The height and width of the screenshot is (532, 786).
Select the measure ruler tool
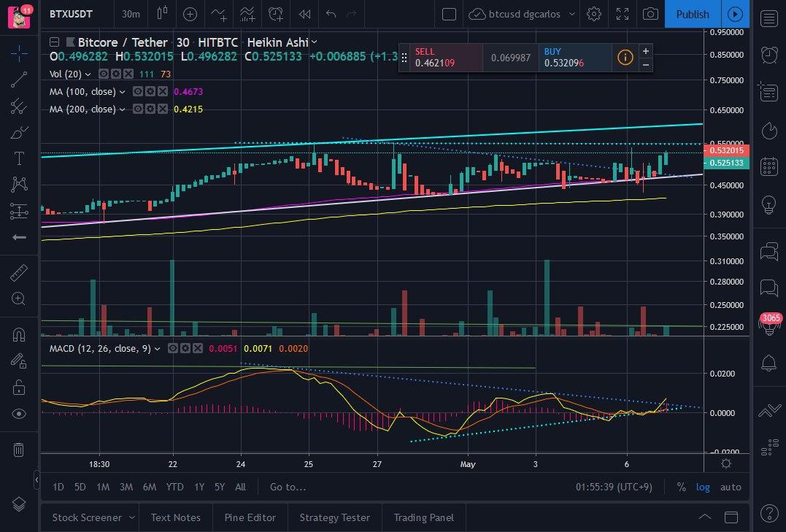click(x=20, y=271)
